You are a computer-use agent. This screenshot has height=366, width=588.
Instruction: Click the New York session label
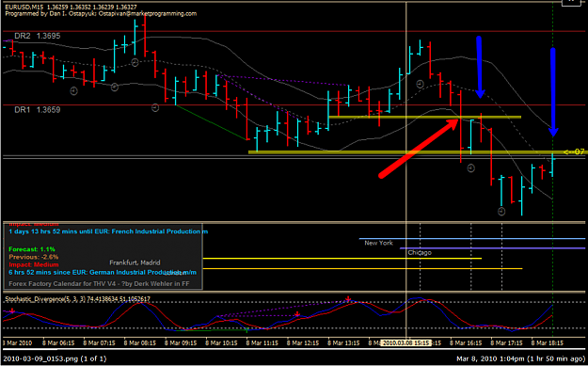[x=379, y=243]
